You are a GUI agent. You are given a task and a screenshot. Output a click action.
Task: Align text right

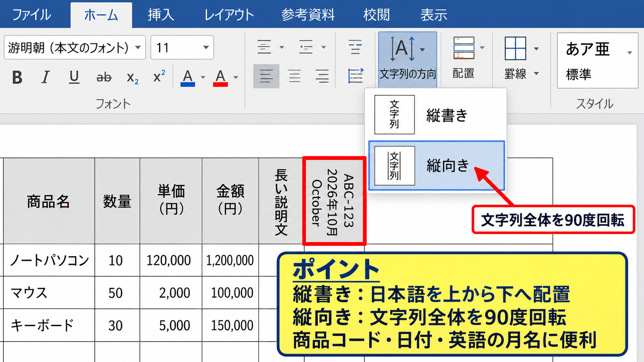pyautogui.click(x=322, y=76)
